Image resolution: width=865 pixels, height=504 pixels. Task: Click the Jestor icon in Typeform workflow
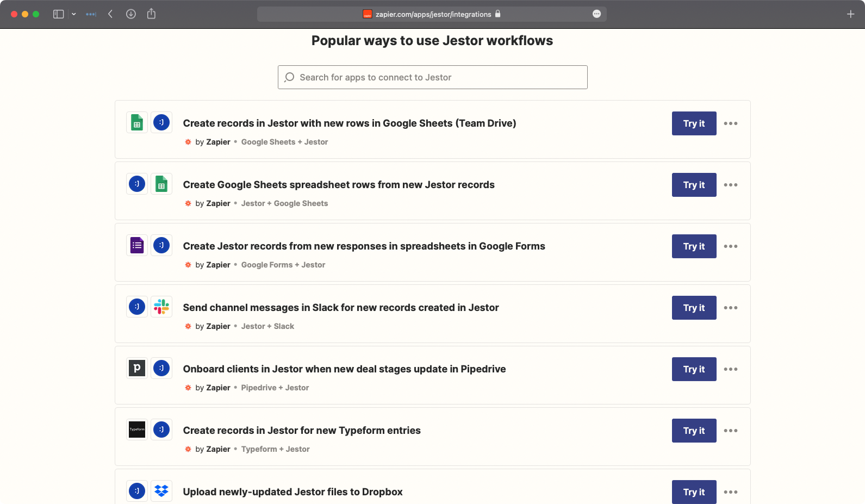161,430
